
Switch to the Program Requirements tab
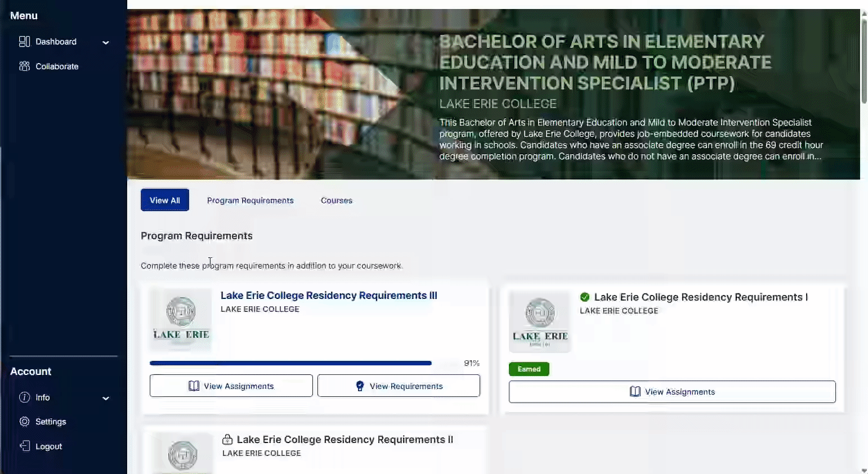point(250,200)
